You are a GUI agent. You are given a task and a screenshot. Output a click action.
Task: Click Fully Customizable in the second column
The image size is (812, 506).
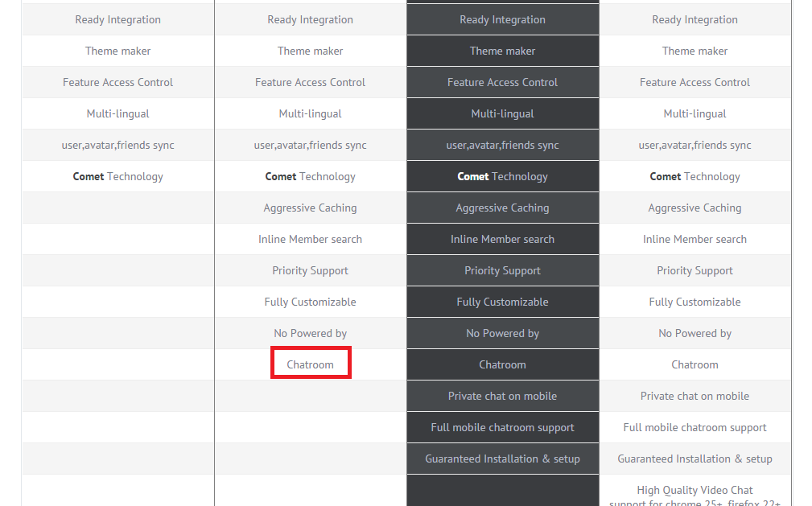pyautogui.click(x=310, y=302)
